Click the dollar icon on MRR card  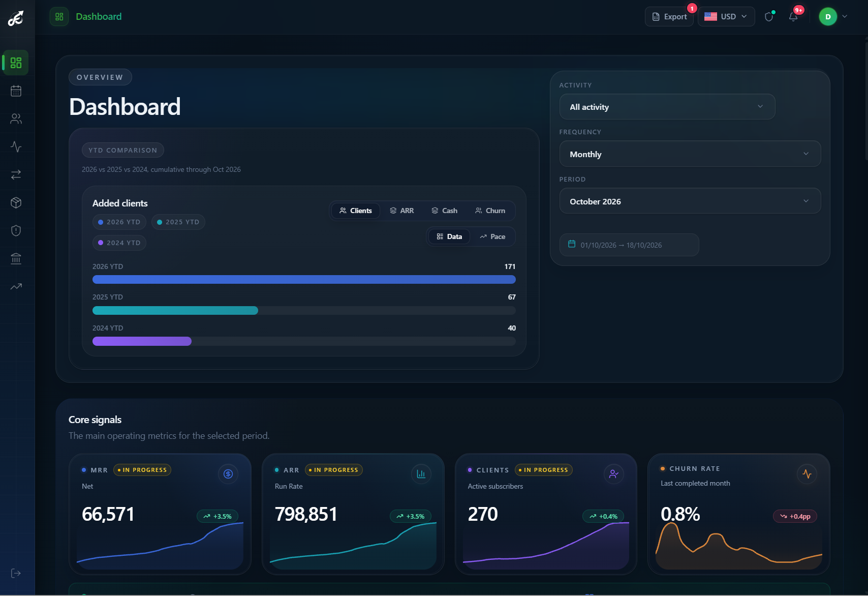click(x=228, y=474)
